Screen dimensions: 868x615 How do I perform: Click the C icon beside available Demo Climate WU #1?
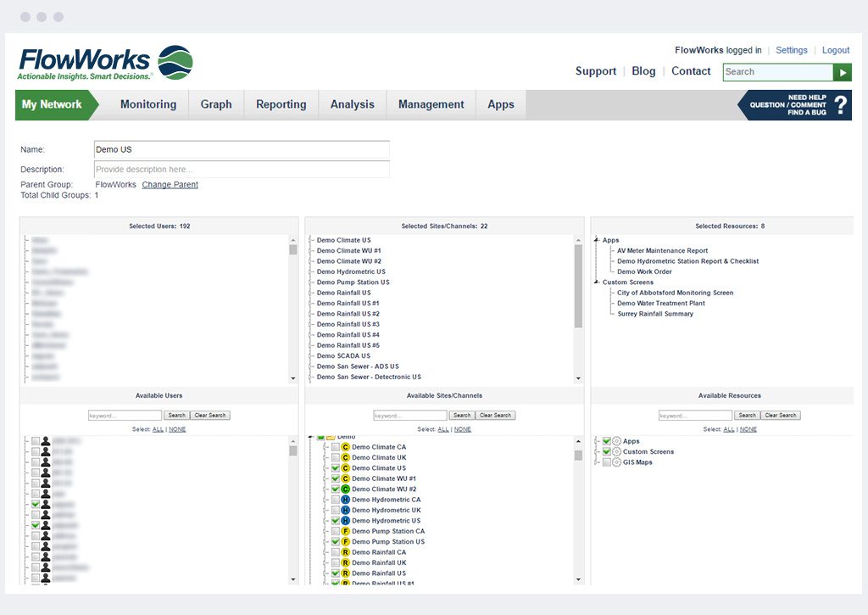coord(346,478)
